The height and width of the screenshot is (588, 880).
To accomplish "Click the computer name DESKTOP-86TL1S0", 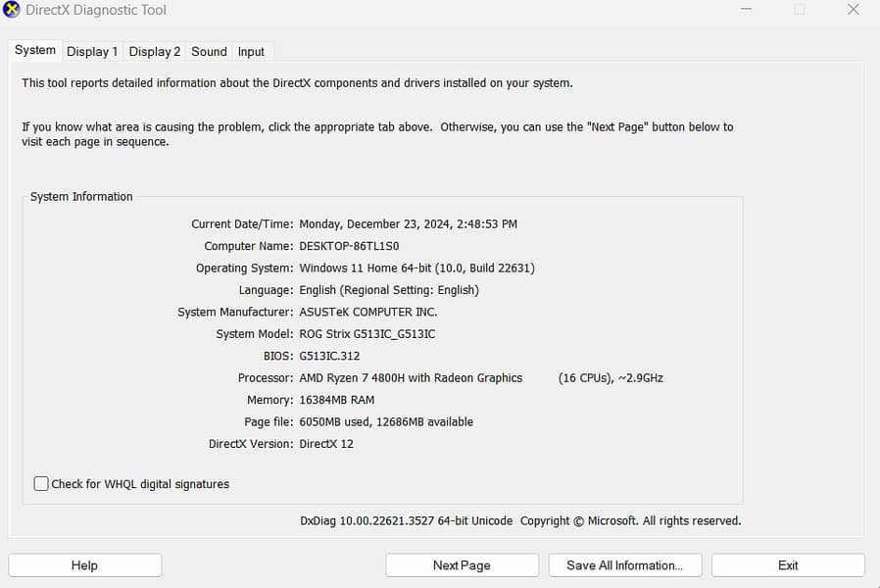I will pyautogui.click(x=349, y=246).
